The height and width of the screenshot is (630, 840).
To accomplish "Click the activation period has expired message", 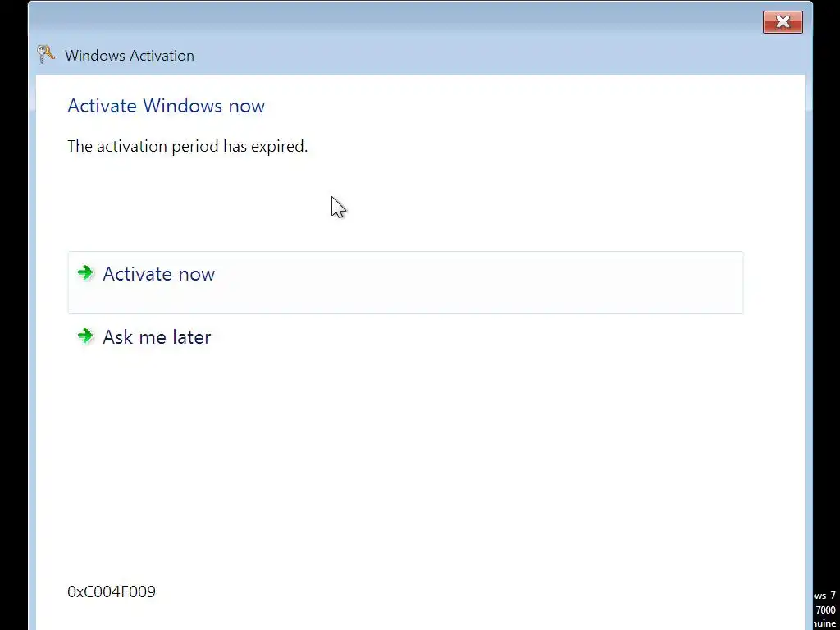I will (188, 146).
